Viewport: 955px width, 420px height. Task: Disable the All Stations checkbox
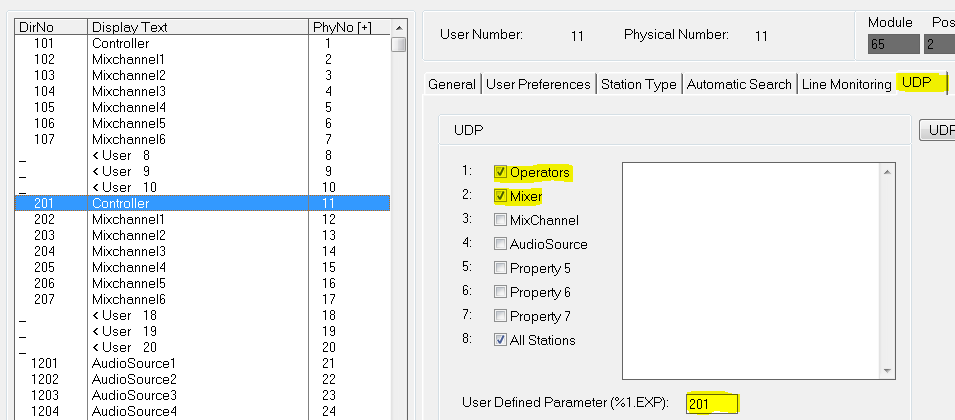(x=501, y=340)
